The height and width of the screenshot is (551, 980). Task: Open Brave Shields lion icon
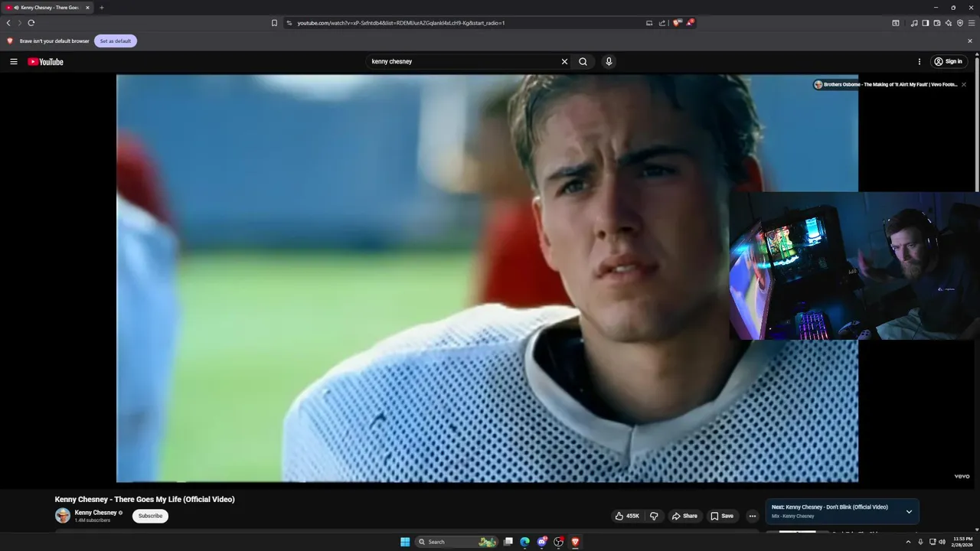pos(677,23)
